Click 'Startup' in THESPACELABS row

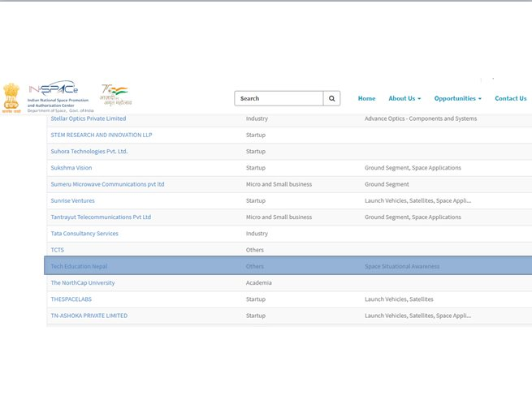pos(256,299)
